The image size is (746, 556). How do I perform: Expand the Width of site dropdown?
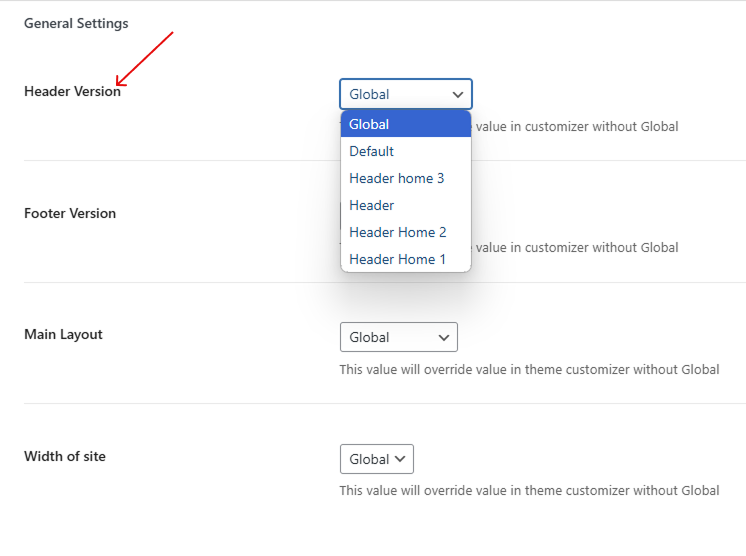pos(376,459)
